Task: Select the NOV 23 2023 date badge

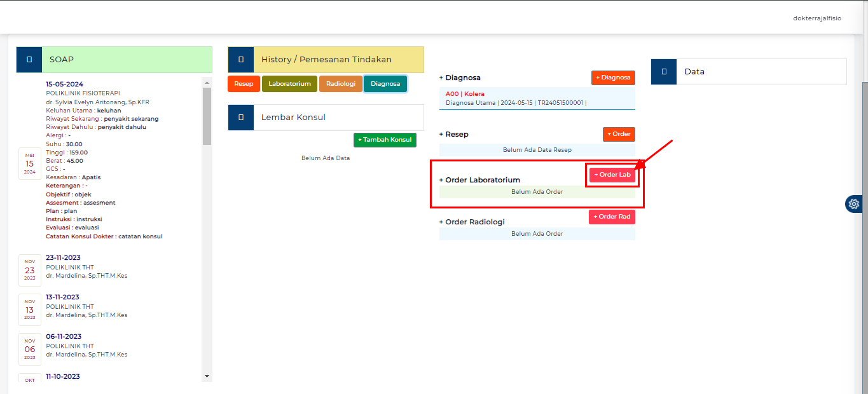Action: tap(30, 270)
